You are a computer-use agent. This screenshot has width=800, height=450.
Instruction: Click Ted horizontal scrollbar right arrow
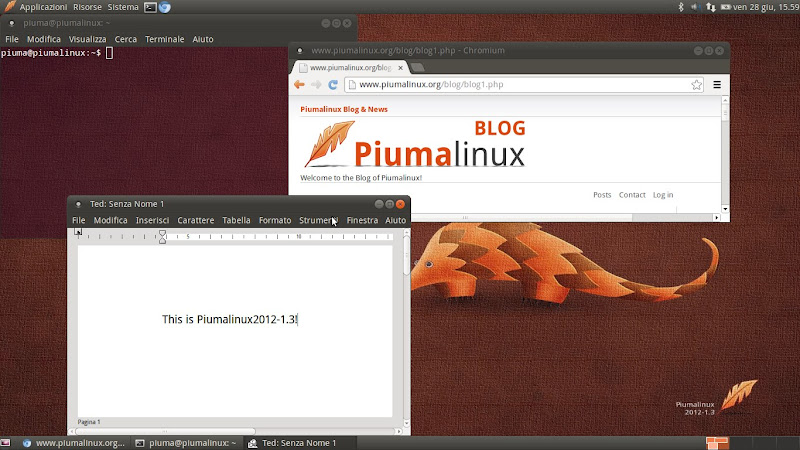(x=399, y=432)
